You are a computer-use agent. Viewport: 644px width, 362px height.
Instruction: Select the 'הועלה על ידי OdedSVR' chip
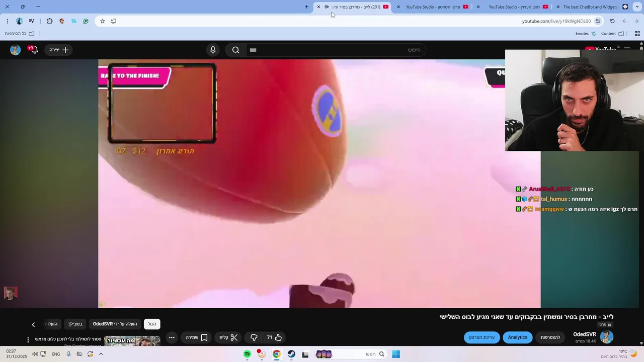tap(115, 324)
